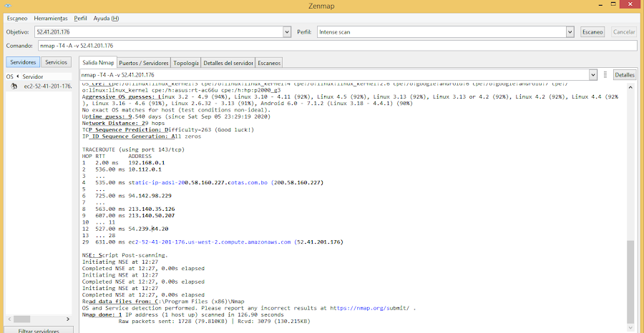The width and height of the screenshot is (644, 333).
Task: Click the output pane vertical scrollbar thumb
Action: click(x=631, y=282)
